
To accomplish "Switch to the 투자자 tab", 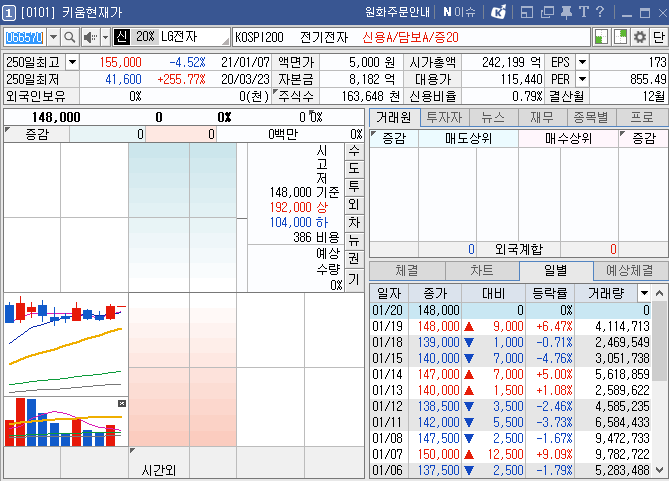I will (x=444, y=117).
